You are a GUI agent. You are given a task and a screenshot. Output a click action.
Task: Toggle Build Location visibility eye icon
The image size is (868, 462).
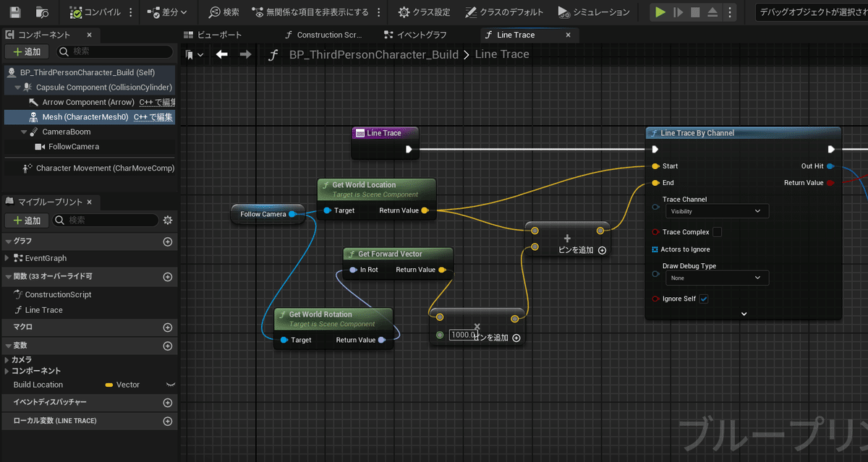tap(171, 385)
